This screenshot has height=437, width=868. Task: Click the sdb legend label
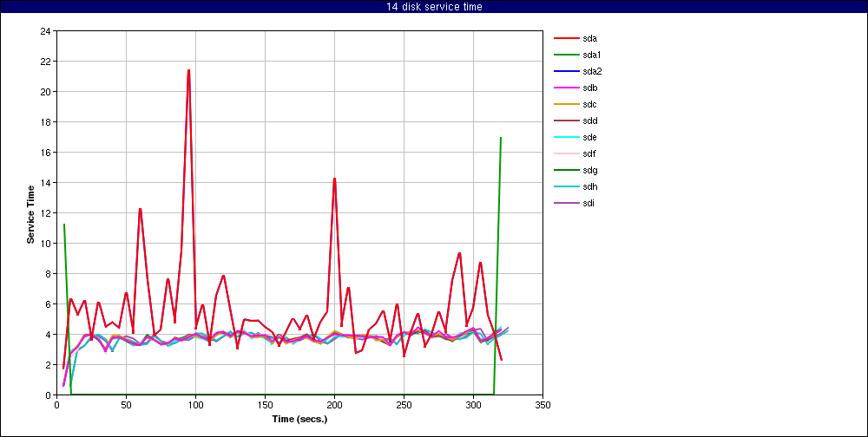(x=589, y=88)
